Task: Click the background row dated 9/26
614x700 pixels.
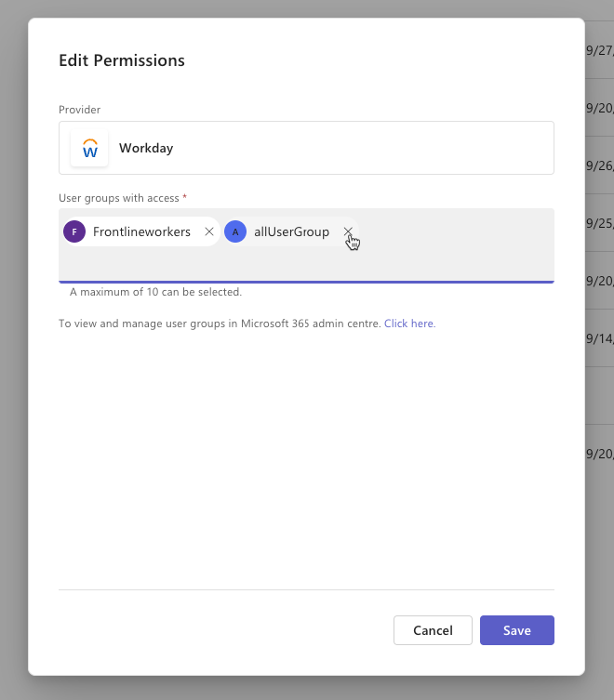Action: [x=599, y=165]
